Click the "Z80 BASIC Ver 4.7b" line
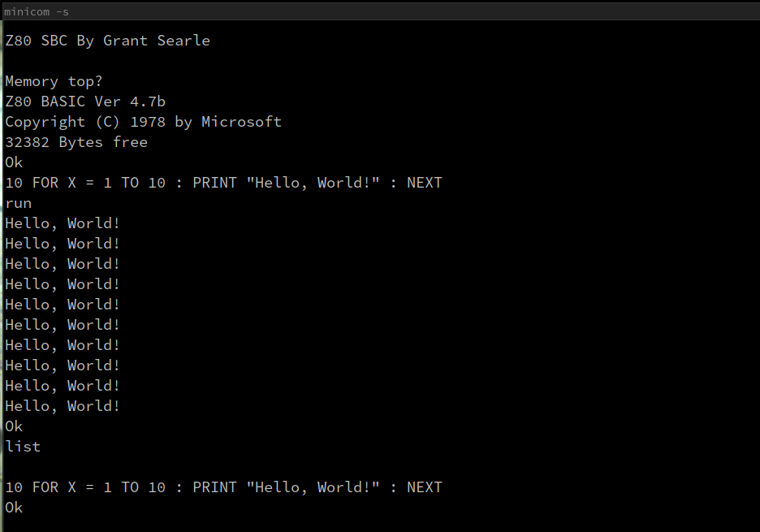This screenshot has height=532, width=760. pyautogui.click(x=85, y=102)
